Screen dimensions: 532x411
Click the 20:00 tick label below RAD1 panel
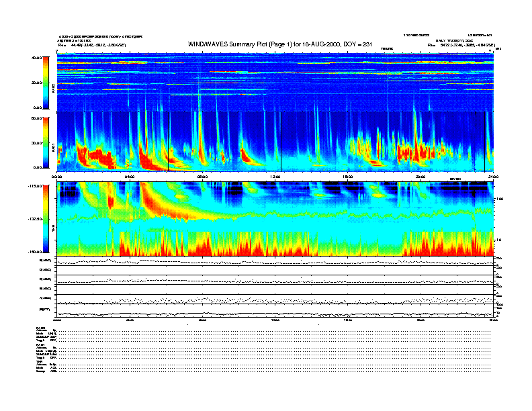coord(420,177)
